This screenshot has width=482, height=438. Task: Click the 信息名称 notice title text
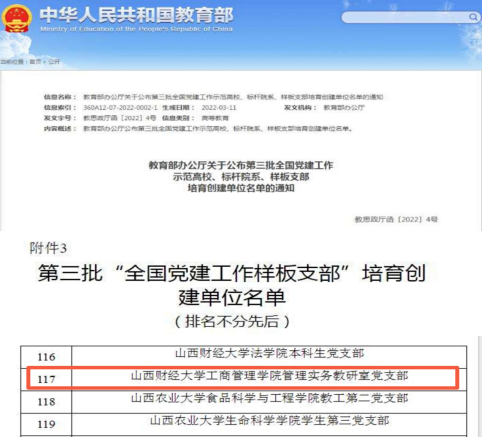[233, 97]
